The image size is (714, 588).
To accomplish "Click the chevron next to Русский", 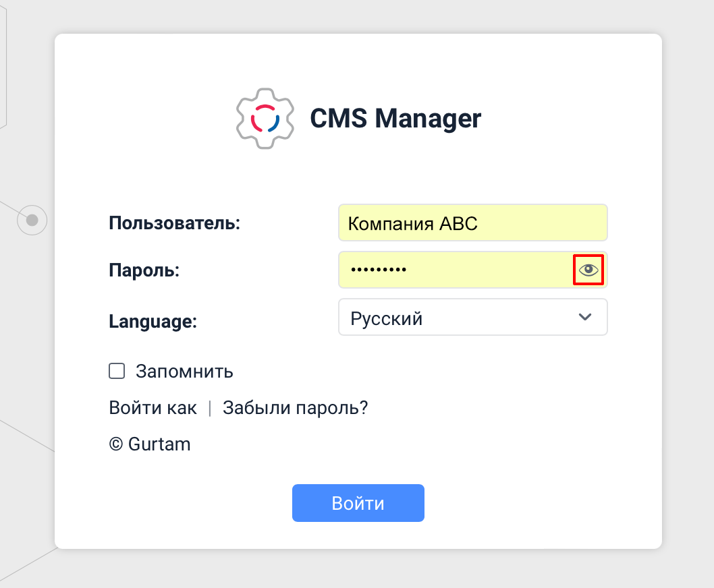I will 584,317.
